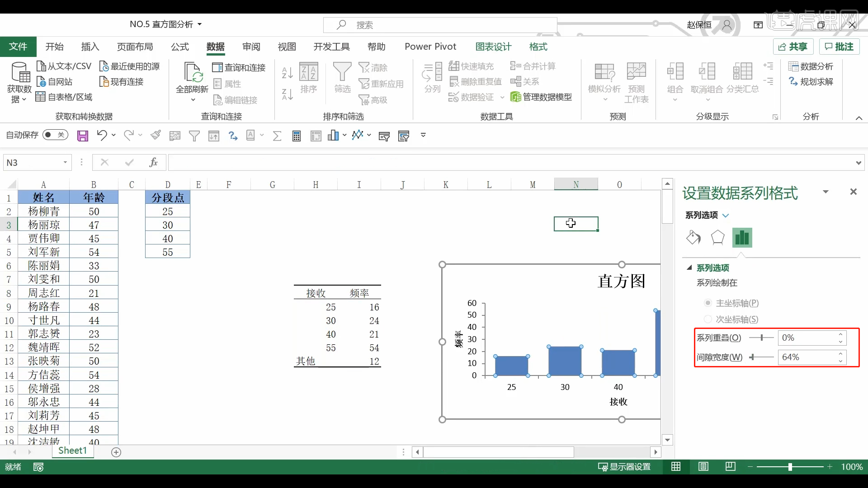Select the 次坐标轴 radio button
The height and width of the screenshot is (488, 868).
coord(708,319)
